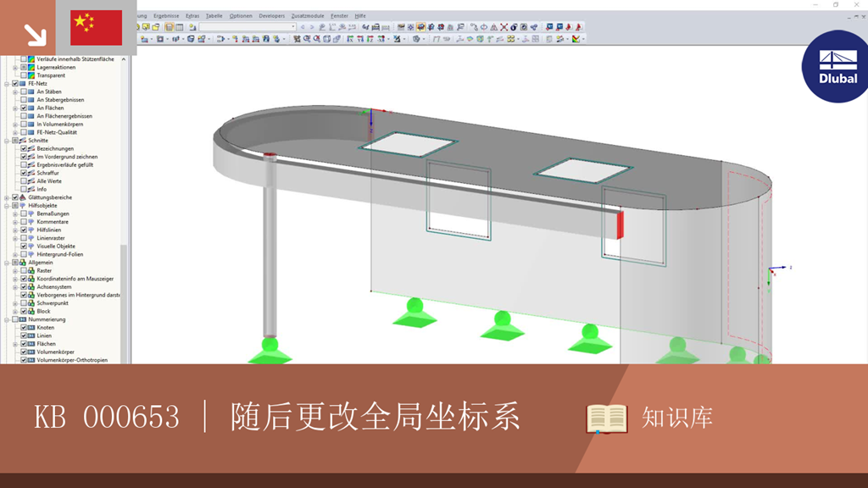The width and height of the screenshot is (868, 488).
Task: Collapse the Hilfsobjekte tree node
Action: [x=7, y=205]
